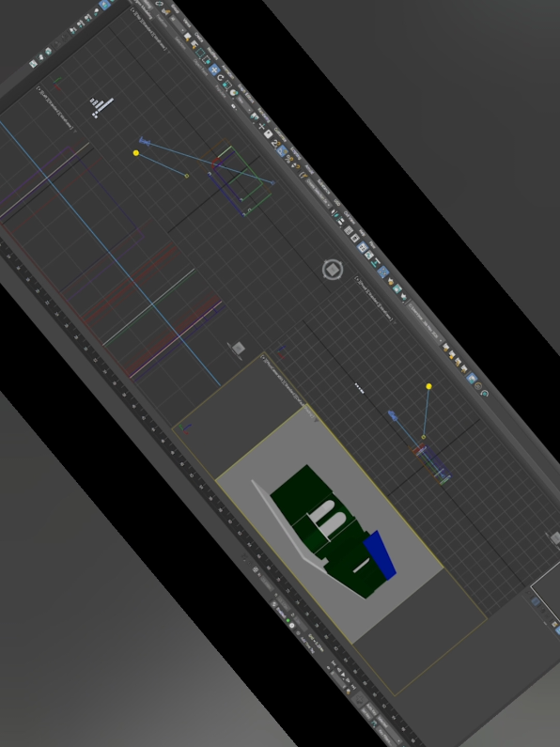Open the Customize menu
The height and width of the screenshot is (747, 560).
(x=281, y=136)
